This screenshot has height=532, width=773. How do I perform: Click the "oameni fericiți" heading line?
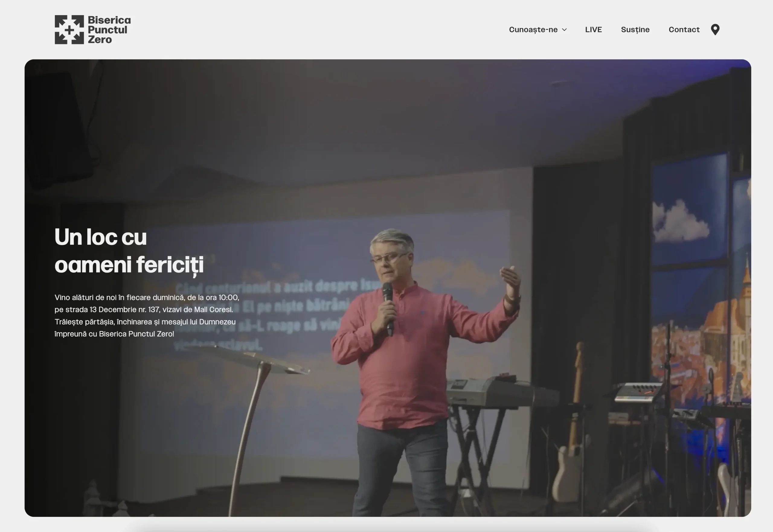(129, 265)
